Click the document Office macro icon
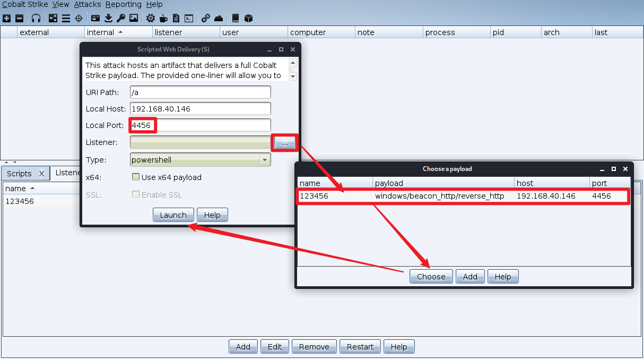The width and height of the screenshot is (644, 359). [x=176, y=18]
